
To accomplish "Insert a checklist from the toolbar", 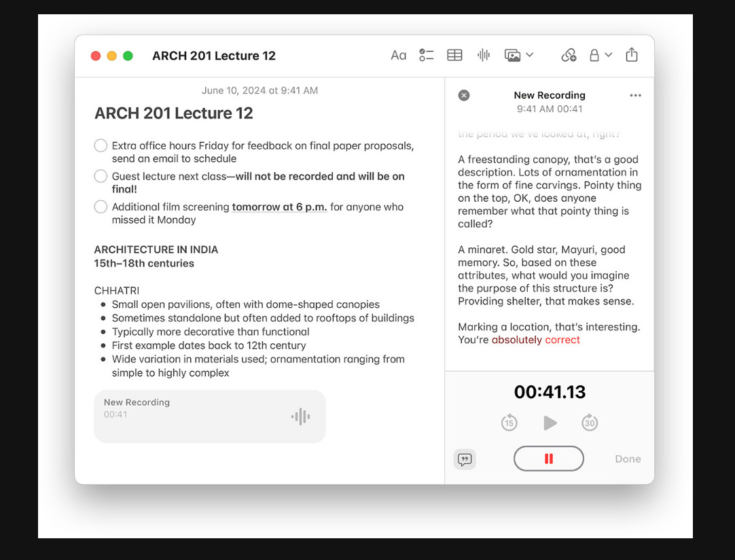I will tap(427, 56).
